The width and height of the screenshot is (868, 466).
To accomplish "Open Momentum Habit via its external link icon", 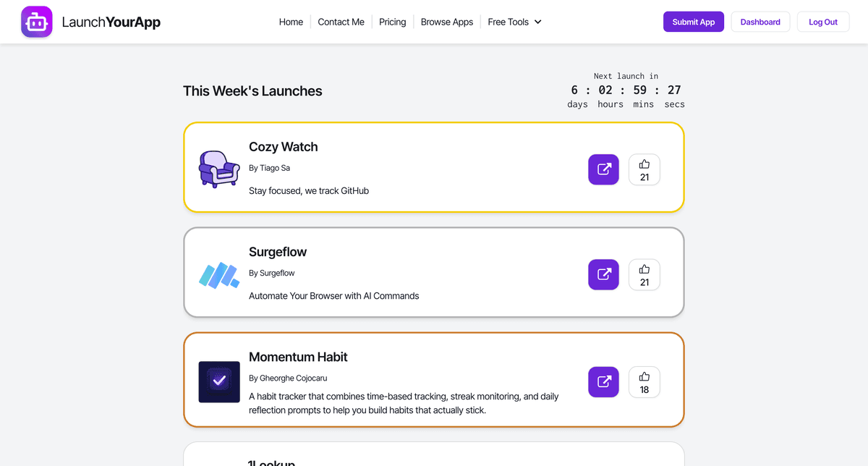I will click(603, 382).
